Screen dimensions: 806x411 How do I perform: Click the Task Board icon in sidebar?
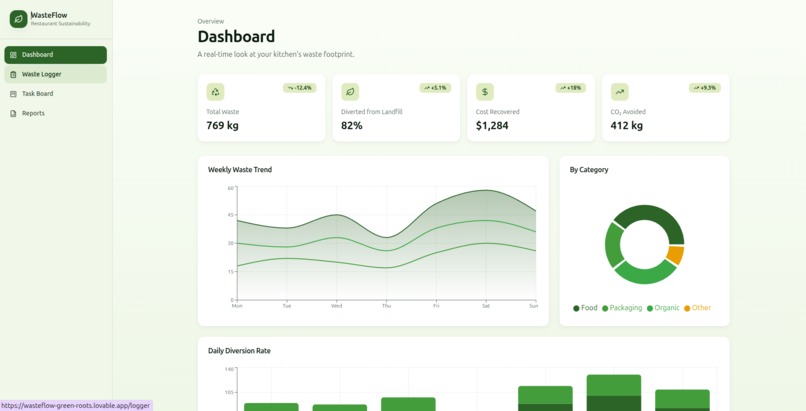(13, 94)
